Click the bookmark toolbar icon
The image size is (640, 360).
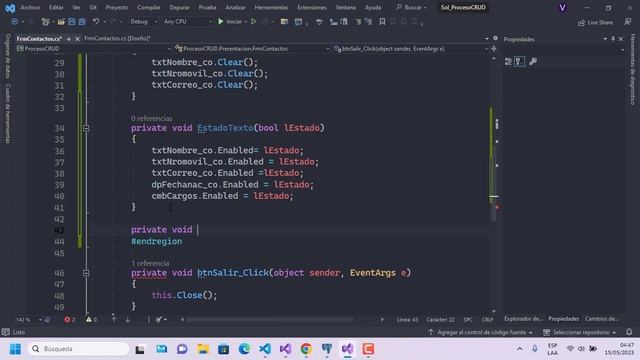(x=382, y=22)
